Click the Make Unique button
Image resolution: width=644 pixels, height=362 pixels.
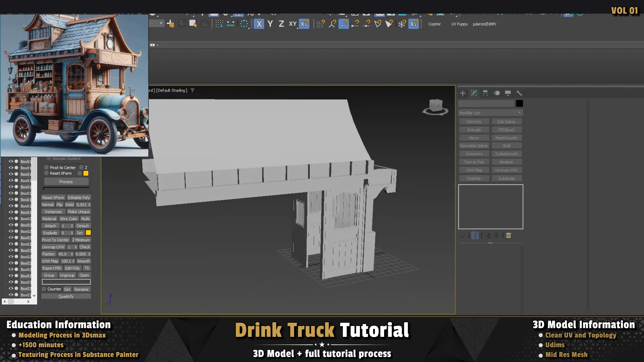[79, 212]
